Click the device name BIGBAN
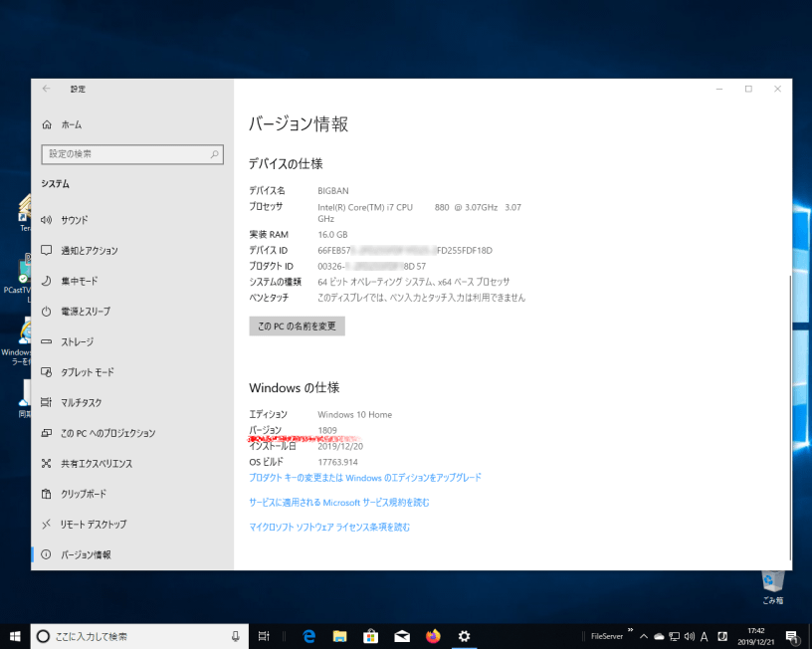The image size is (812, 649). pos(333,191)
